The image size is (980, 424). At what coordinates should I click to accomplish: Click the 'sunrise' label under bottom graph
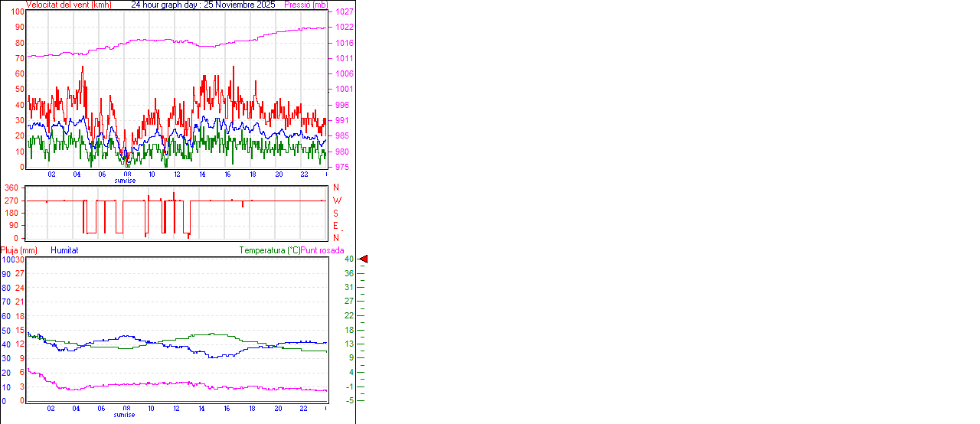tap(125, 415)
